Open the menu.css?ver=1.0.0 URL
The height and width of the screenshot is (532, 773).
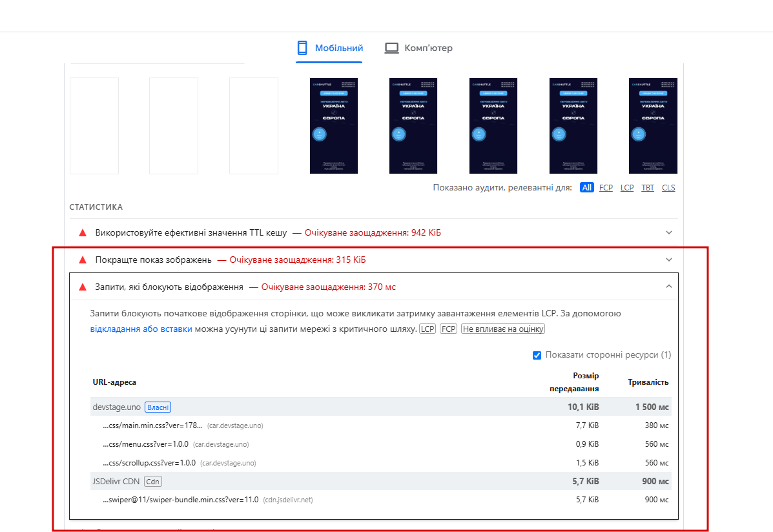tap(145, 444)
